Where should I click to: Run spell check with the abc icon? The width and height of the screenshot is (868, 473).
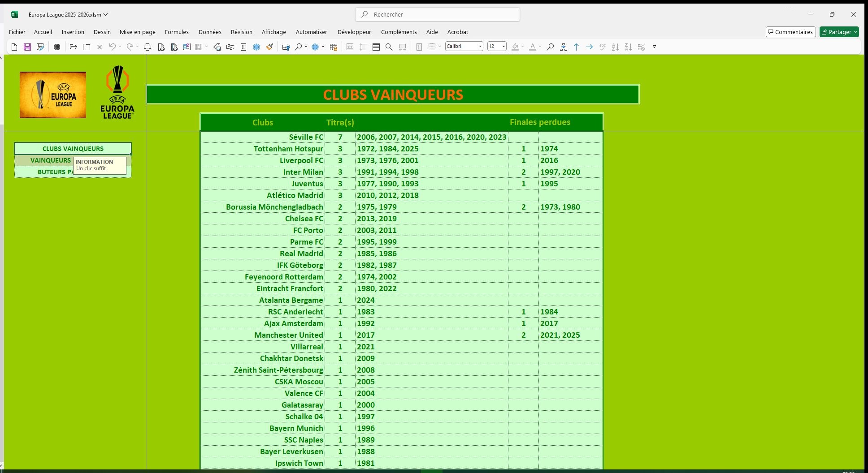[x=603, y=47]
